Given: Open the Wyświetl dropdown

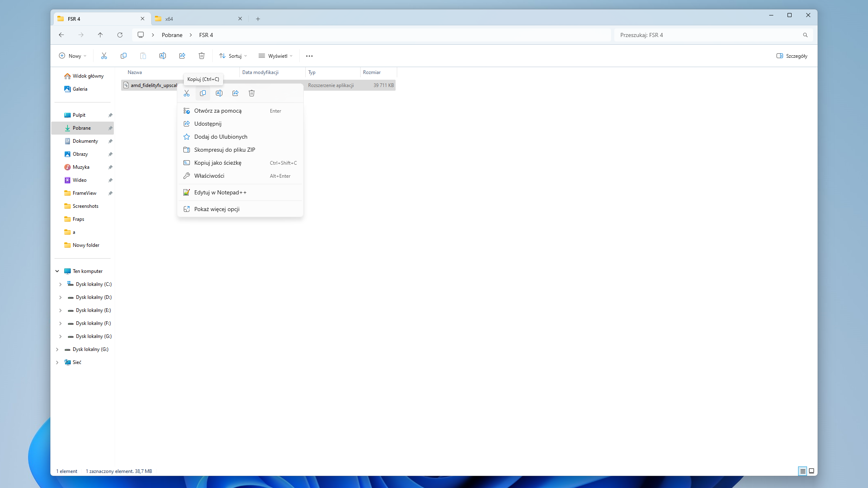Looking at the screenshot, I should point(276,56).
